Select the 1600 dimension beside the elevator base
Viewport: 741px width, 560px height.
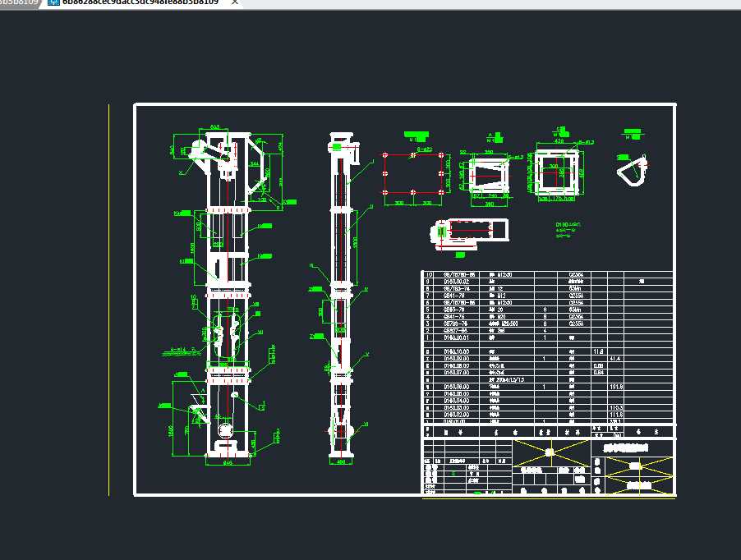click(171, 431)
